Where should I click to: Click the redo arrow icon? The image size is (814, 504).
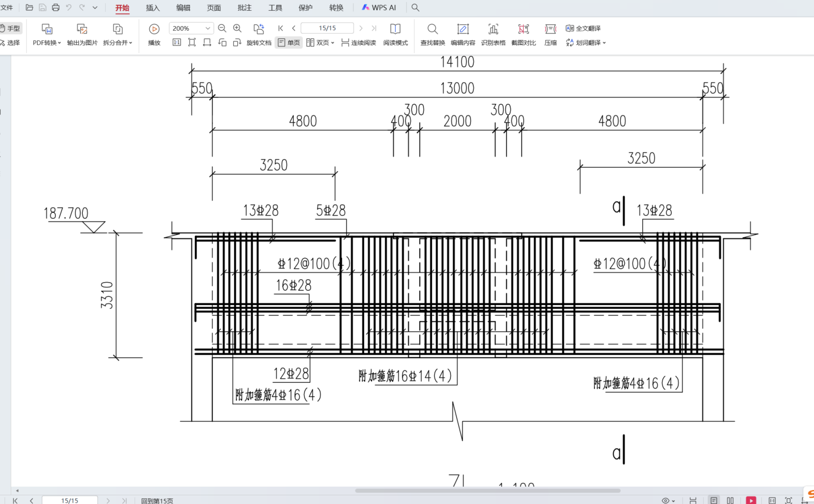click(82, 8)
